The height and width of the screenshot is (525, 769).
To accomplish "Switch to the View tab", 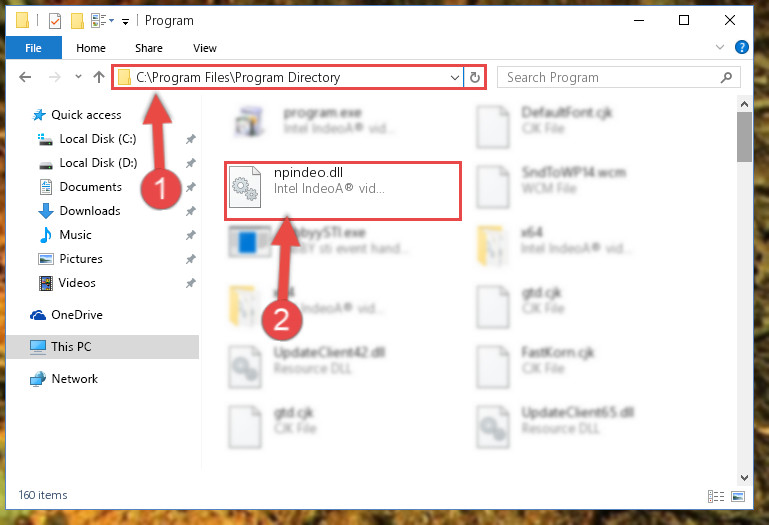I will (205, 48).
